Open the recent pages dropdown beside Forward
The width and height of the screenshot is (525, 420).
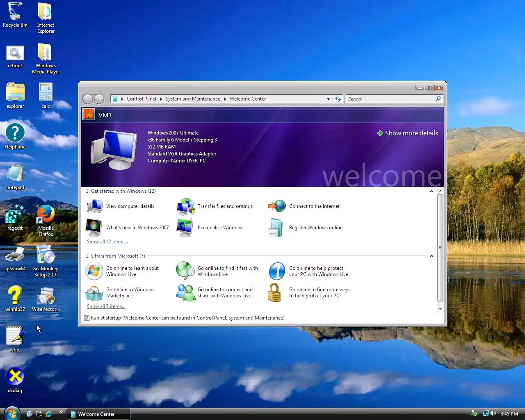(107, 99)
